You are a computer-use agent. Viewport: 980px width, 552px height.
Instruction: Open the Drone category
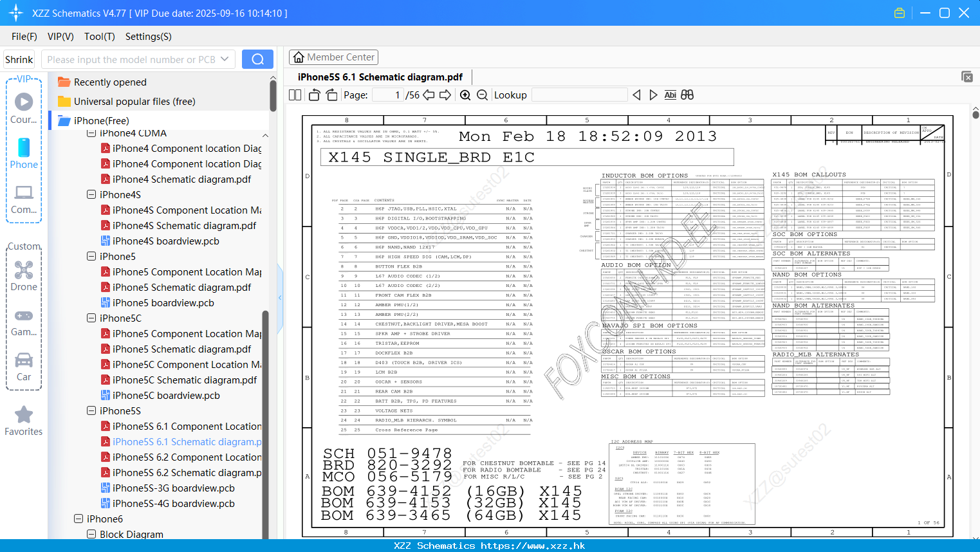(24, 275)
